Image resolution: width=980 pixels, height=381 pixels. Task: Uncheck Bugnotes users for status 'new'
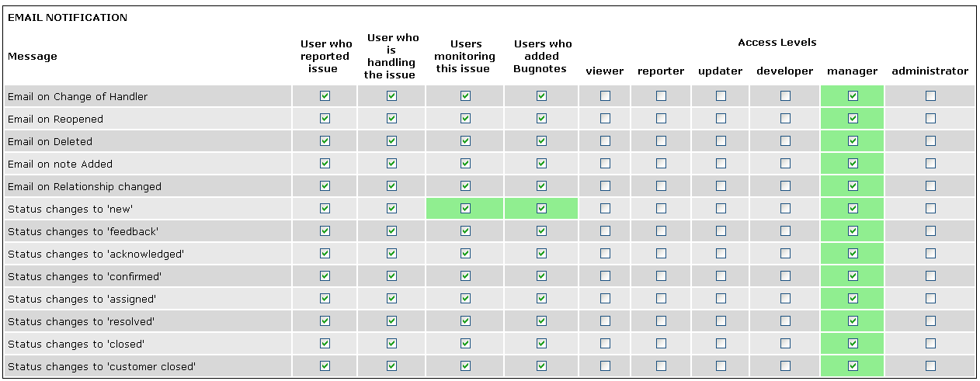click(x=541, y=209)
